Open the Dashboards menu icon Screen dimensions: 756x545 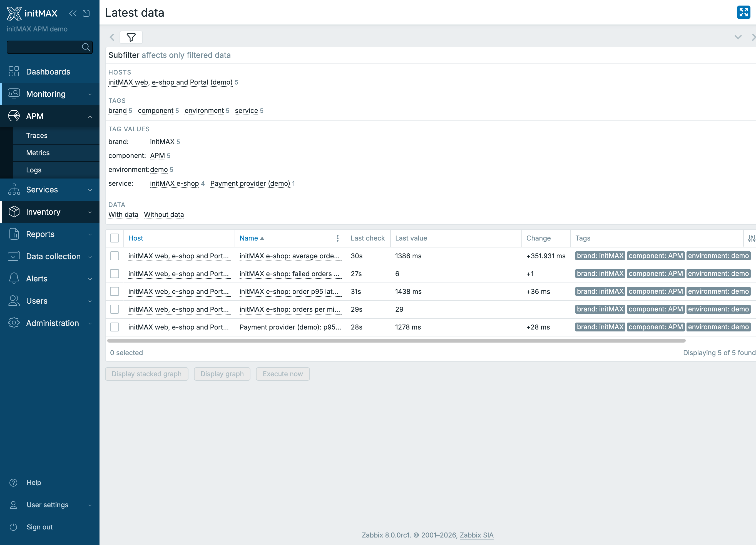click(x=14, y=71)
